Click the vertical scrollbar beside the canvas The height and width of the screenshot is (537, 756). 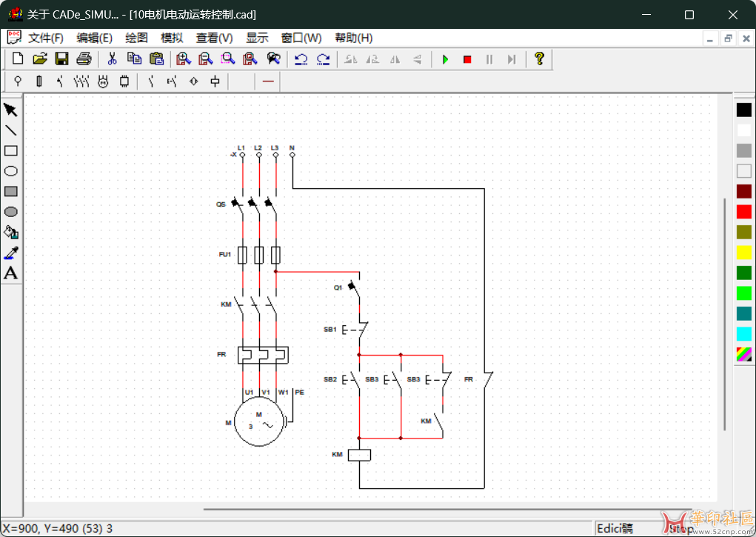click(724, 313)
